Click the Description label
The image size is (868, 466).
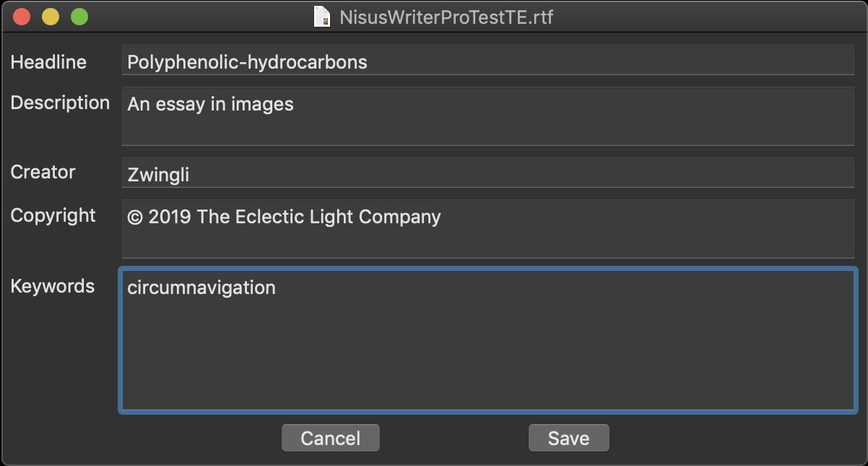click(x=60, y=103)
